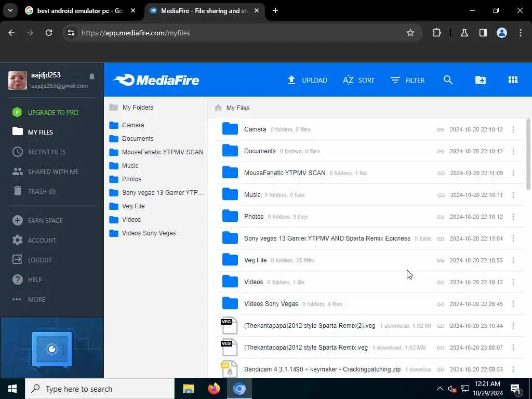Viewport: 532px width, 399px height.
Task: Click Upgrade to Pro
Action: point(46,112)
